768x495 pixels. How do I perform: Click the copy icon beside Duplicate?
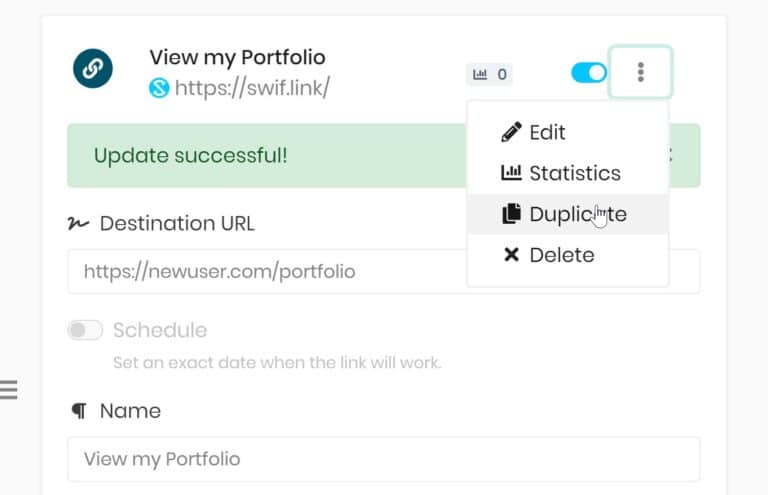pos(511,214)
